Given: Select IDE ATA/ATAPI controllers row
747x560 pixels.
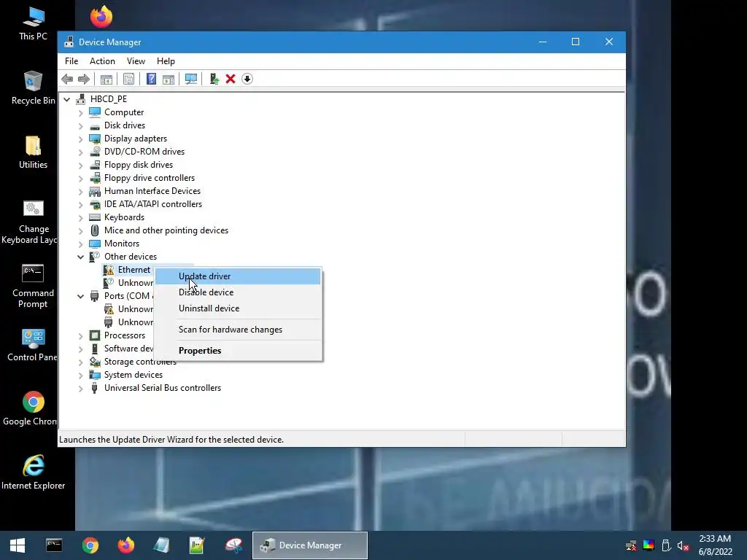Looking at the screenshot, I should [153, 204].
